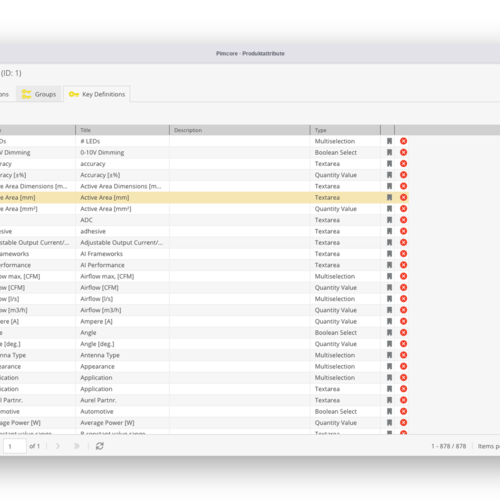Click bookmark icon for Average Power [W]
Image resolution: width=500 pixels, height=500 pixels.
[x=389, y=422]
